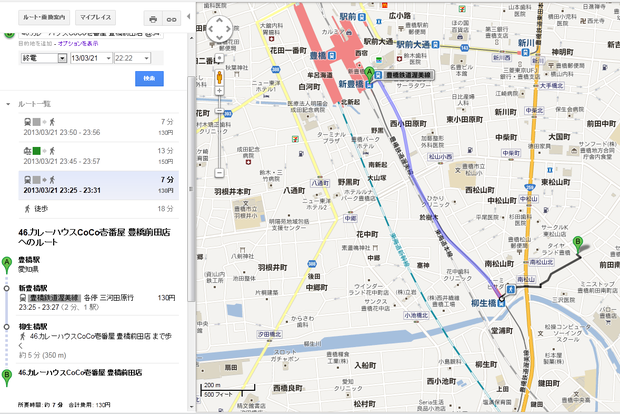The height and width of the screenshot is (414, 620).
Task: Click the scrollbar down arrow at bottom
Action: 191,406
